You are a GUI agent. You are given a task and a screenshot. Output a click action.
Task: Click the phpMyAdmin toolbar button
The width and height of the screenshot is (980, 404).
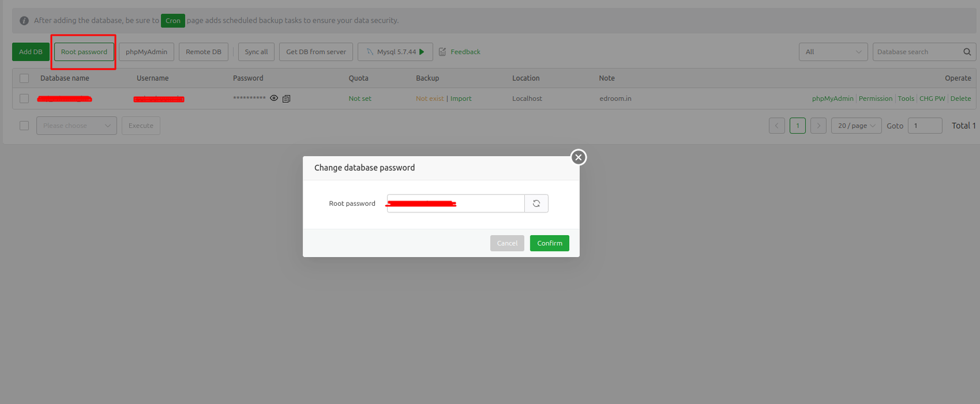click(146, 52)
